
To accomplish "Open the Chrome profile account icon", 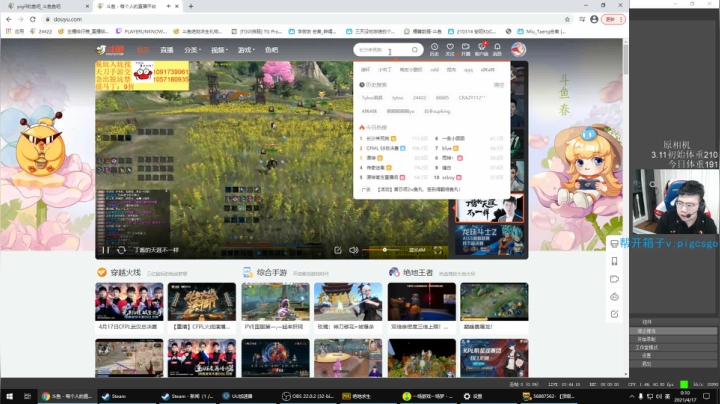I will pyautogui.click(x=594, y=19).
